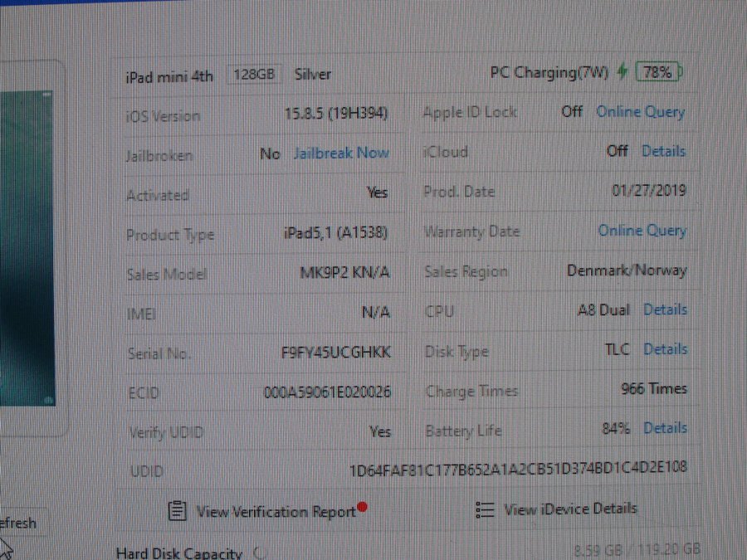Click the View iDevice Details list icon

coord(486,509)
